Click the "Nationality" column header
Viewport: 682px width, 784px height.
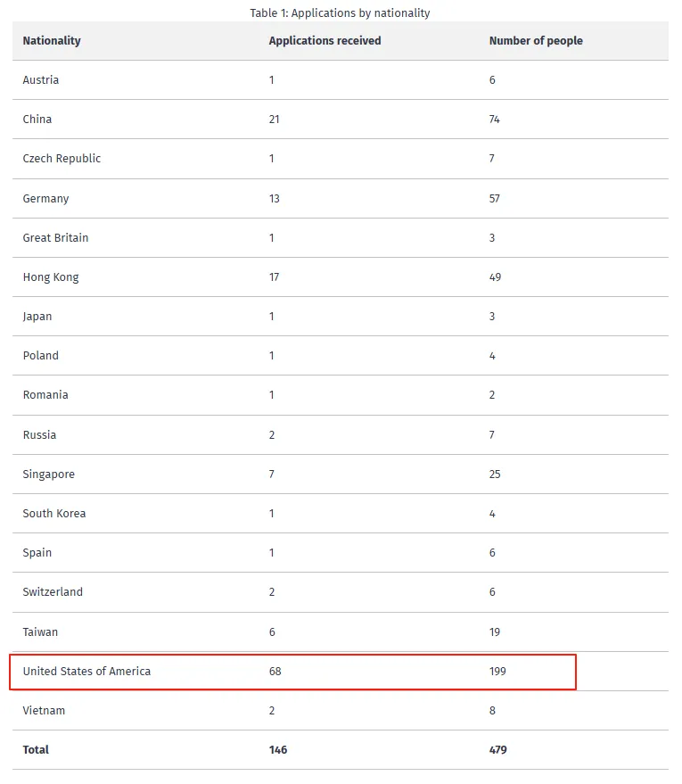[52, 41]
